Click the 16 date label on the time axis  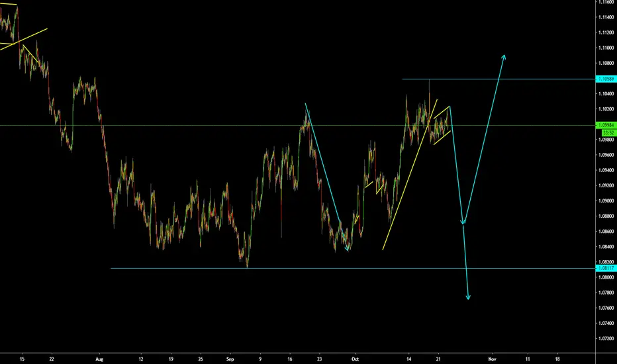pyautogui.click(x=289, y=359)
